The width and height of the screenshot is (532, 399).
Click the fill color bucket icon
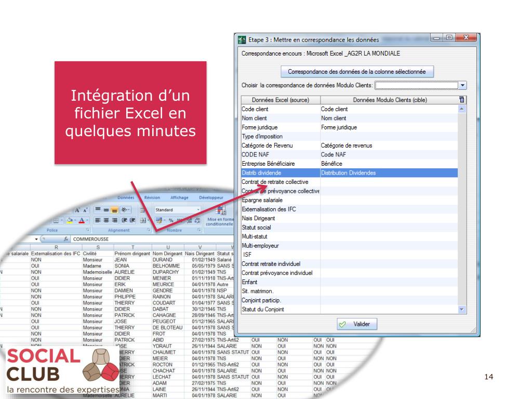pyautogui.click(x=70, y=220)
